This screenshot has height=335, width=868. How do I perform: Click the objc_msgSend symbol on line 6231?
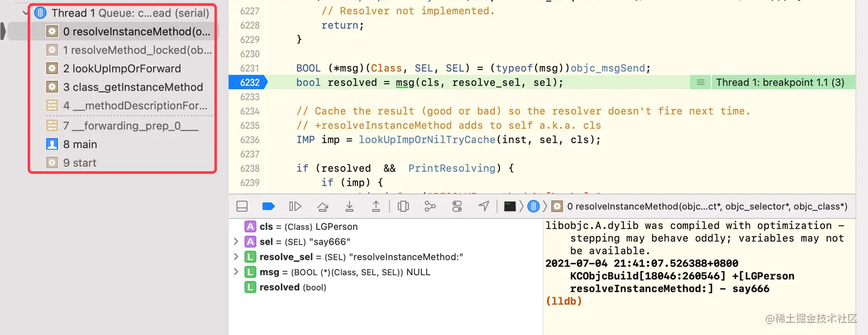click(608, 68)
